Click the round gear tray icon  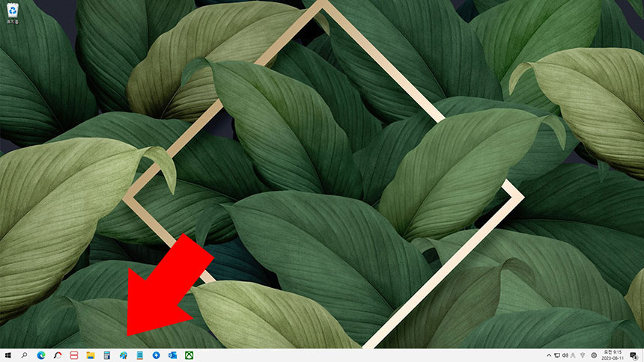(x=594, y=355)
